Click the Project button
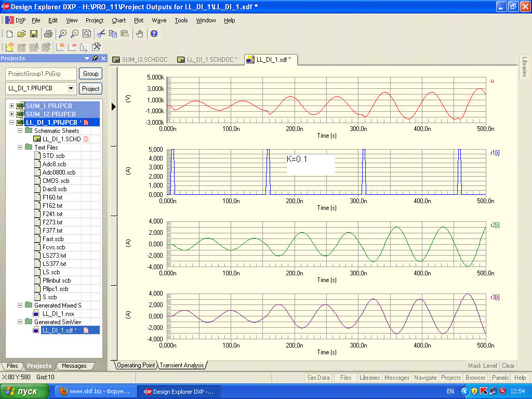 click(91, 88)
